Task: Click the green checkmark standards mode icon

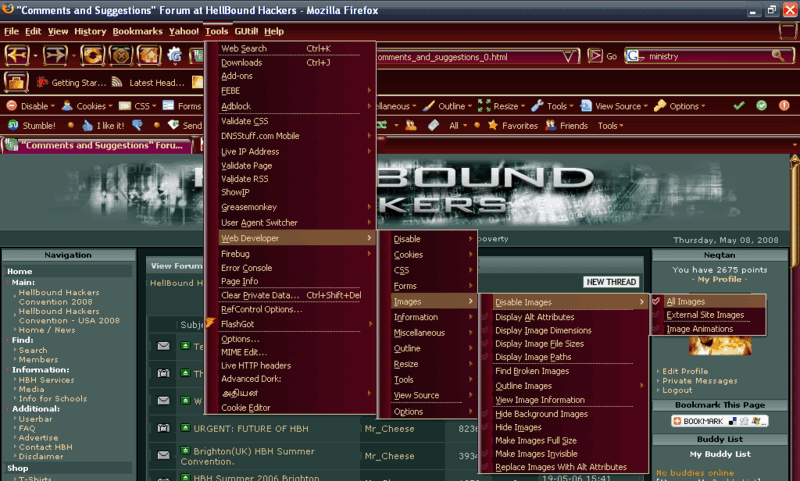Action: [739, 106]
